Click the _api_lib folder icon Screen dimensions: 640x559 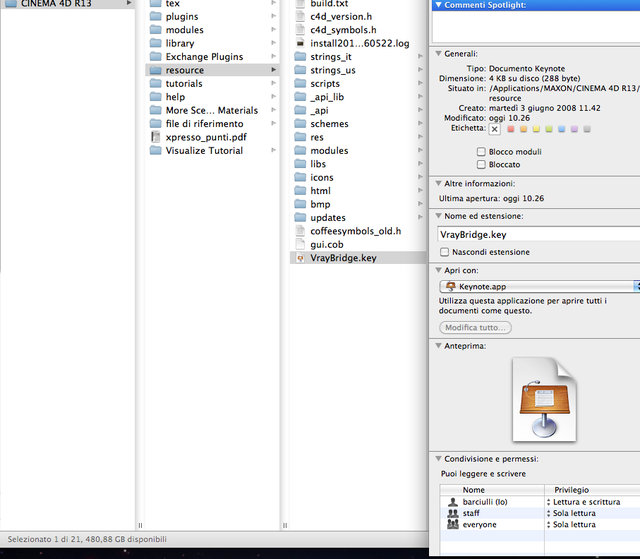[300, 97]
